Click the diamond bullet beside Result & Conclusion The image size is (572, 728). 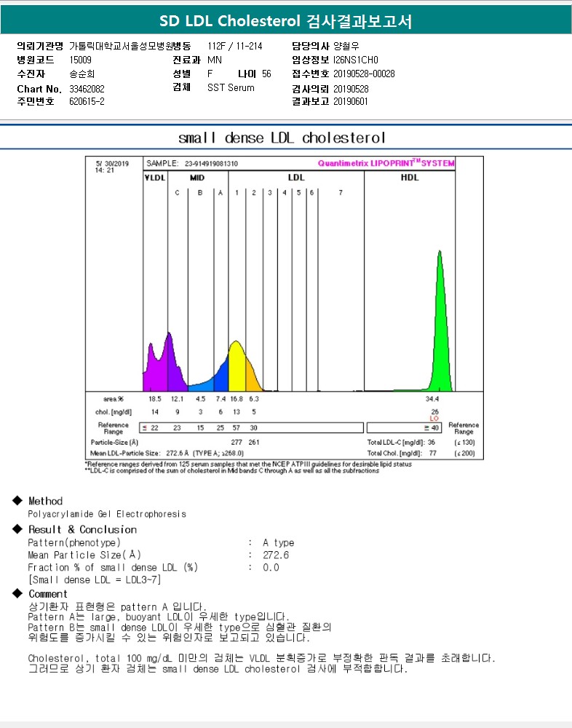pyautogui.click(x=17, y=529)
